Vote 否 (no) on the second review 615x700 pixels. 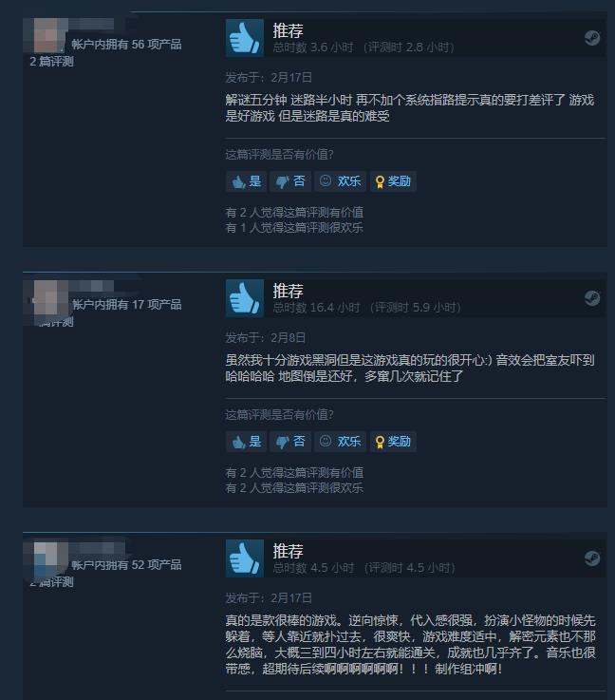click(290, 442)
